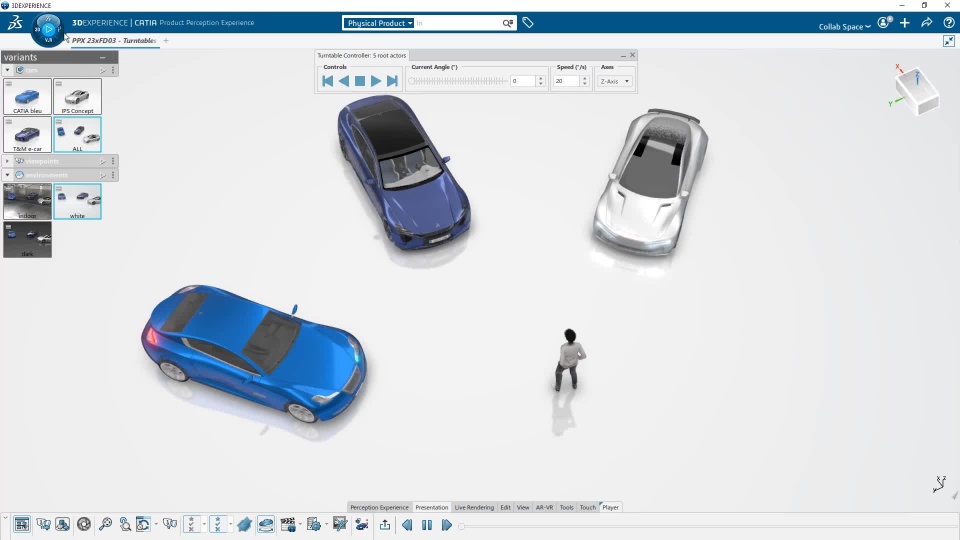Viewport: 960px width, 540px height.
Task: Open the Collab Space dropdown
Action: click(x=844, y=26)
